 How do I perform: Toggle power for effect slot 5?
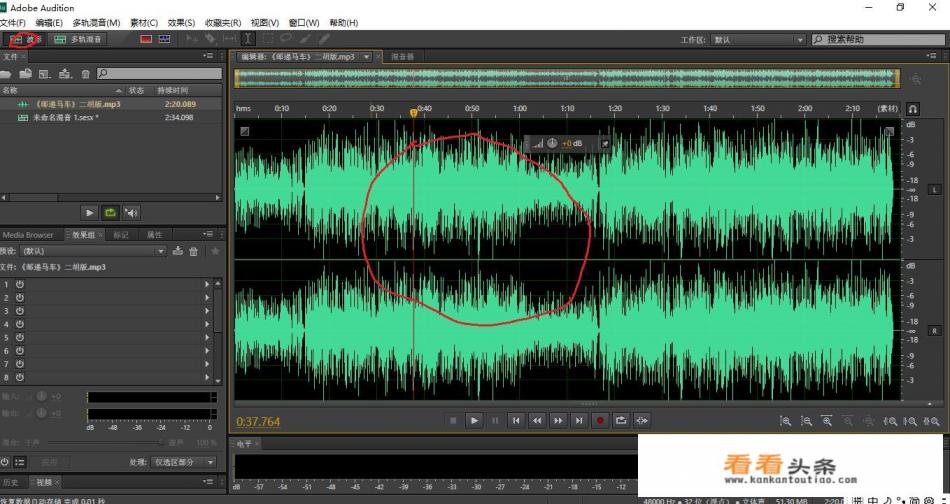click(x=19, y=338)
